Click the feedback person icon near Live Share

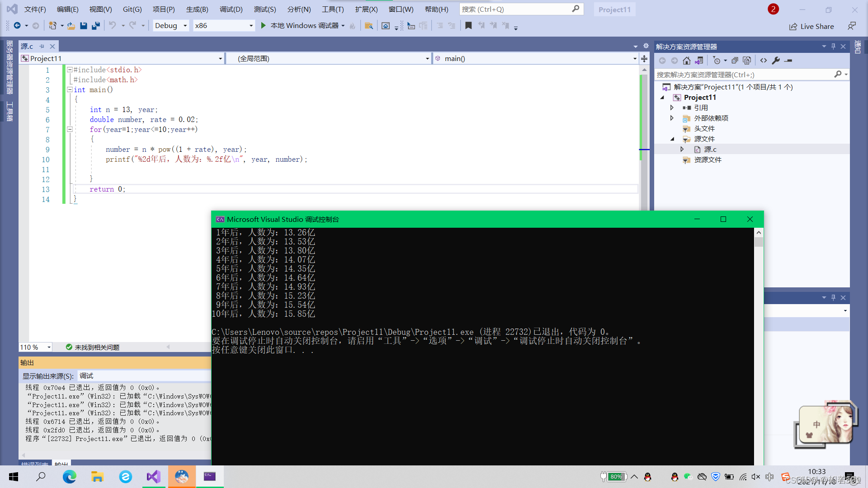(x=852, y=26)
